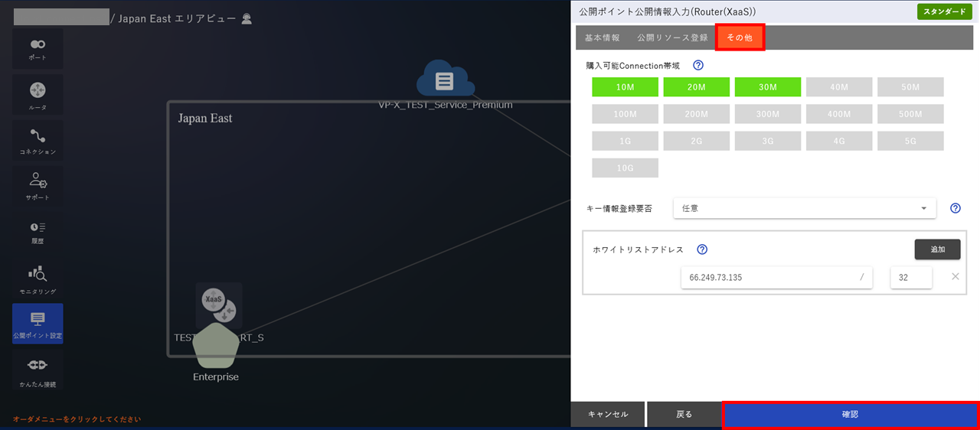980x430 pixels.
Task: Open the モニタリング sidebar menu
Action: tap(38, 278)
